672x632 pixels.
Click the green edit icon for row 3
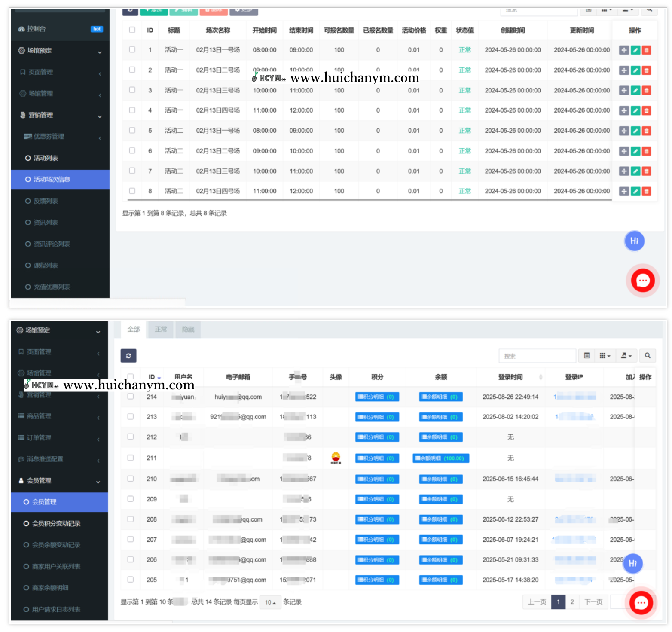(635, 91)
